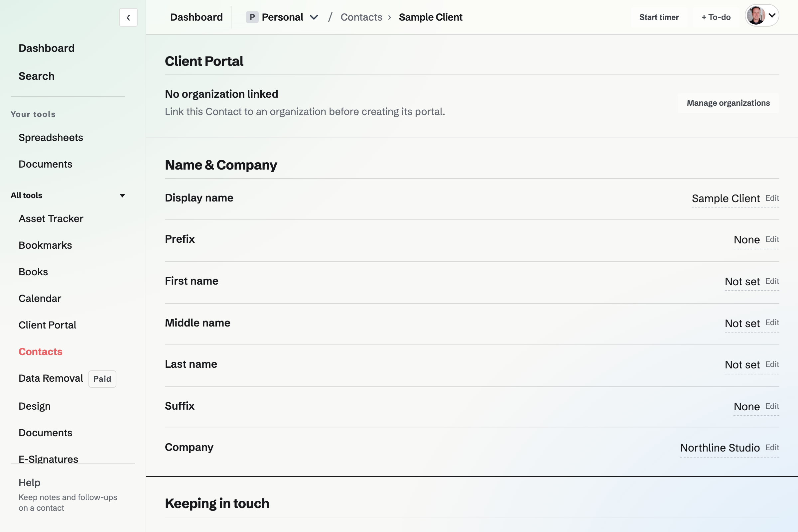Viewport: 798px width, 532px height.
Task: Click the All tools label
Action: 27,196
